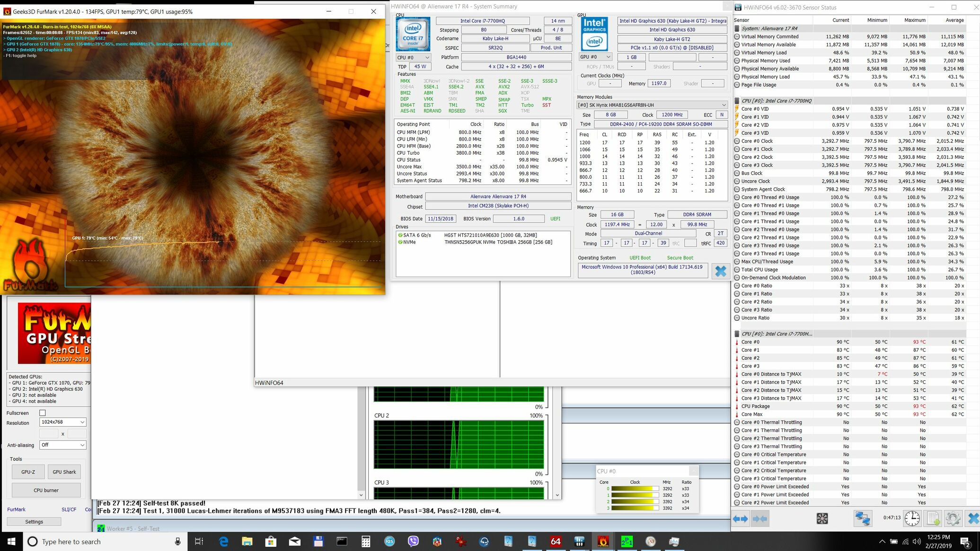This screenshot has height=551, width=980.
Task: Enable the Fullscreen checkbox in FurMark
Action: (43, 413)
